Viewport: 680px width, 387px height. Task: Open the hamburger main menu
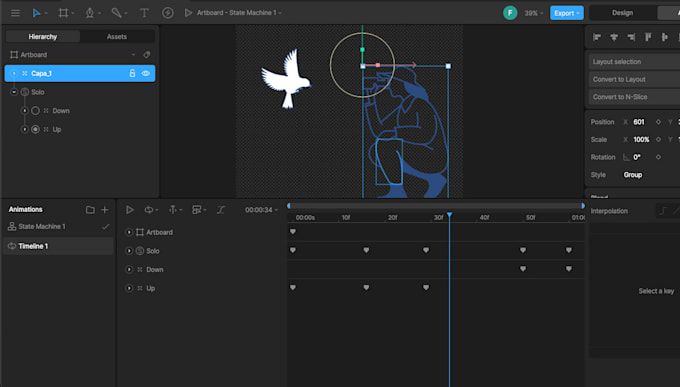[15, 13]
